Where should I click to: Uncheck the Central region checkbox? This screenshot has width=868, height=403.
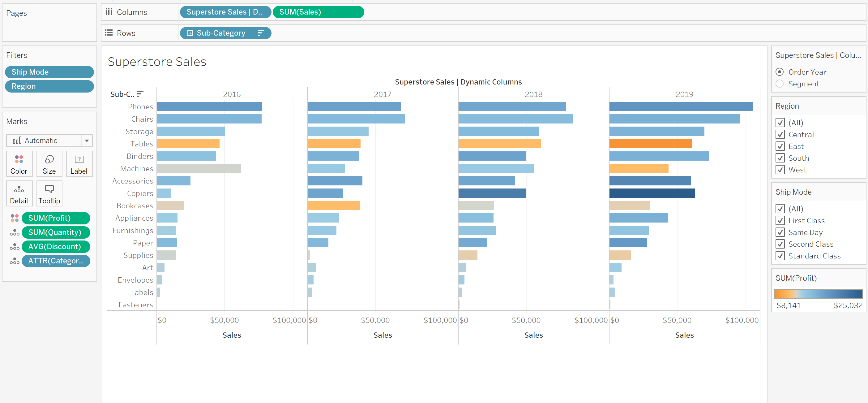point(780,135)
